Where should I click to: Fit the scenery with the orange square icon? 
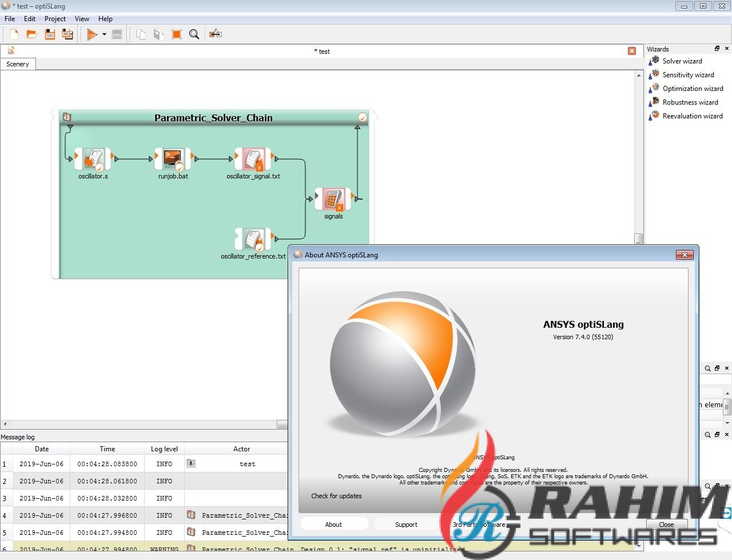(176, 34)
